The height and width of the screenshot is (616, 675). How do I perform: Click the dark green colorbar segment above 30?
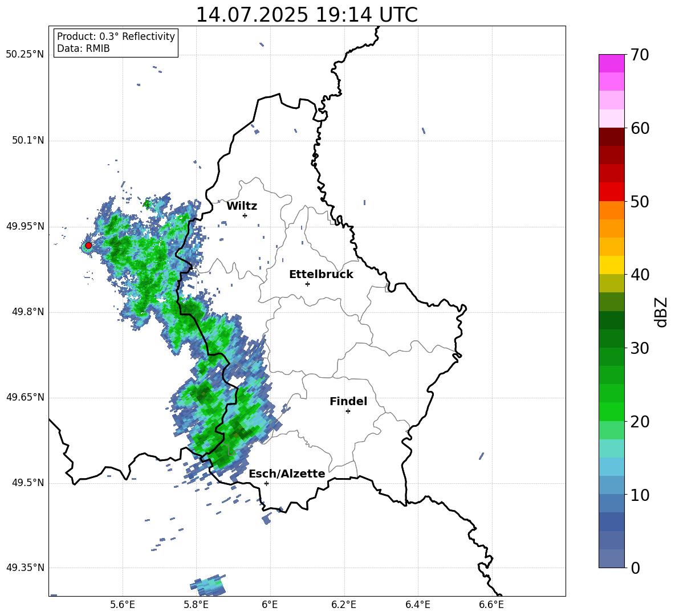(x=612, y=338)
